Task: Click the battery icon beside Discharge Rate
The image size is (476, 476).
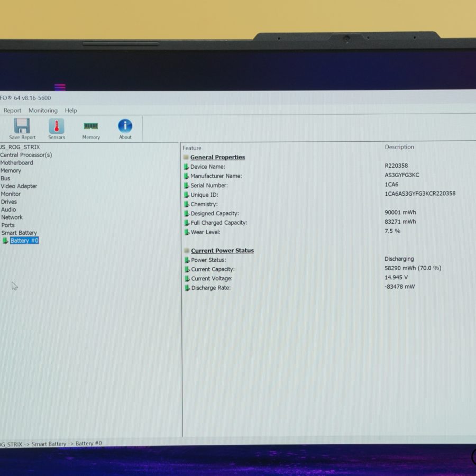Action: pos(187,288)
